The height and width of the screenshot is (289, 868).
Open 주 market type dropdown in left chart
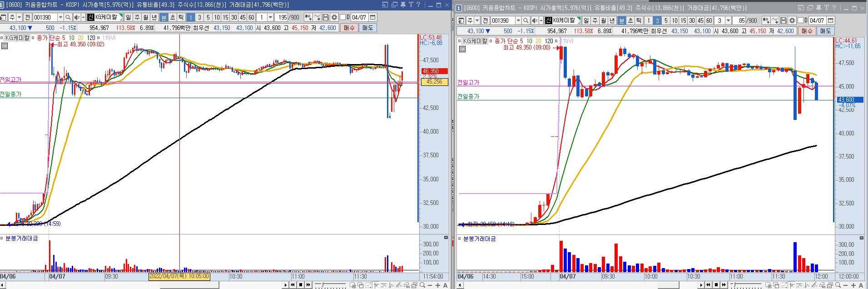pos(19,17)
